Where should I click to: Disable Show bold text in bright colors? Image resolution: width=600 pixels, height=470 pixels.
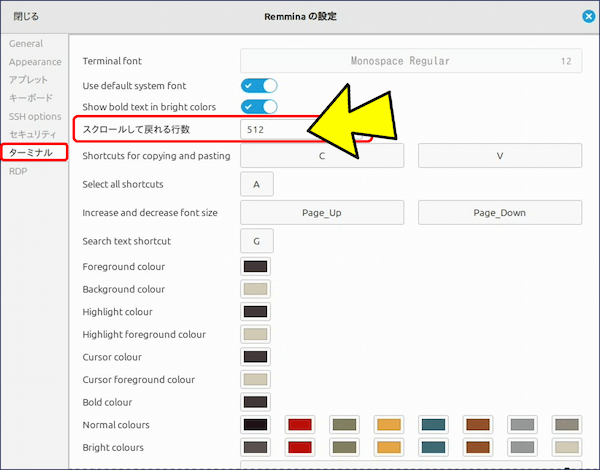(x=259, y=106)
